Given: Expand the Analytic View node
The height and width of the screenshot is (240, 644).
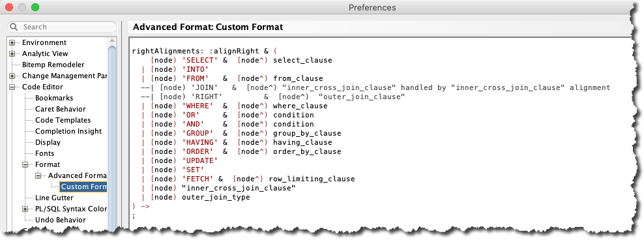Looking at the screenshot, I should click(12, 54).
